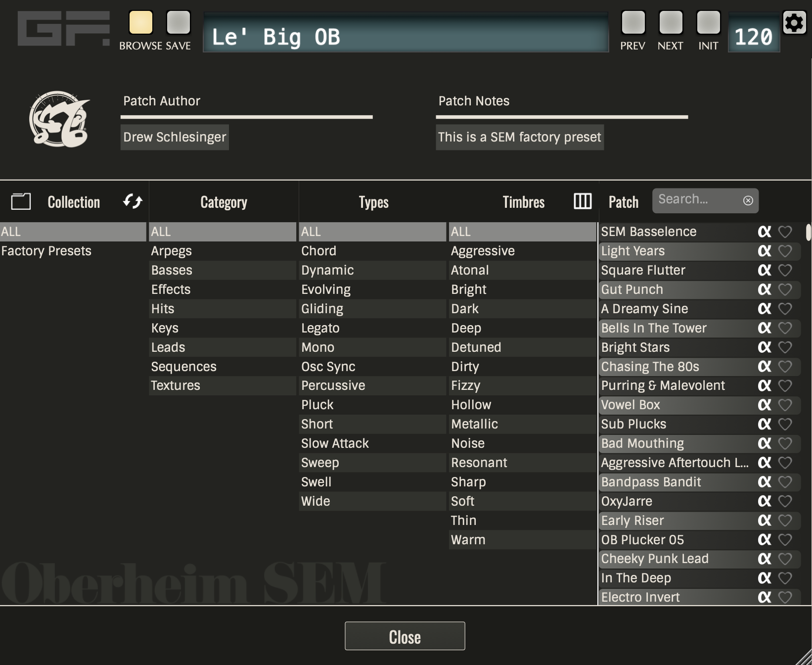Select Basses in the Category column
The height and width of the screenshot is (665, 812).
coord(171,270)
